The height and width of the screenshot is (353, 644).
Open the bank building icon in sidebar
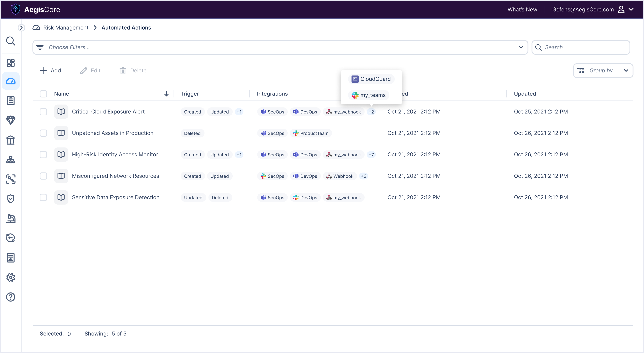tap(10, 140)
